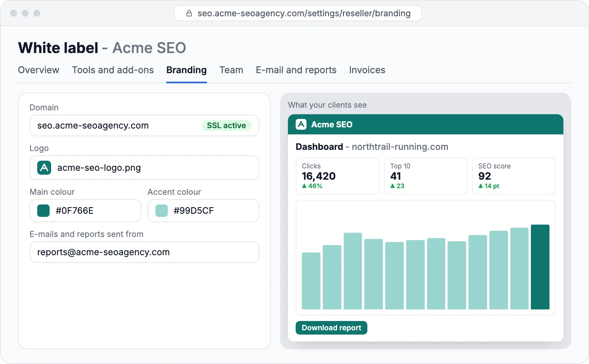
Task: Click the #99D5CF accent colour hex value
Action: [194, 211]
